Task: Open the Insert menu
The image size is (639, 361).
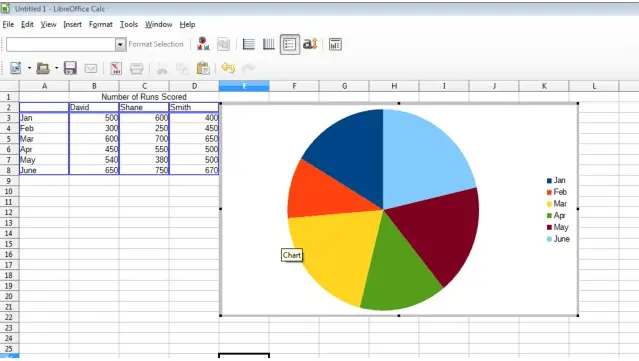Action: coord(73,24)
